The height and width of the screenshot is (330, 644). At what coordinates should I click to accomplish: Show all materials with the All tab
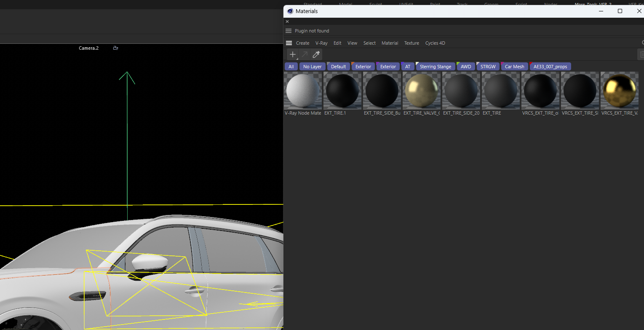click(291, 67)
